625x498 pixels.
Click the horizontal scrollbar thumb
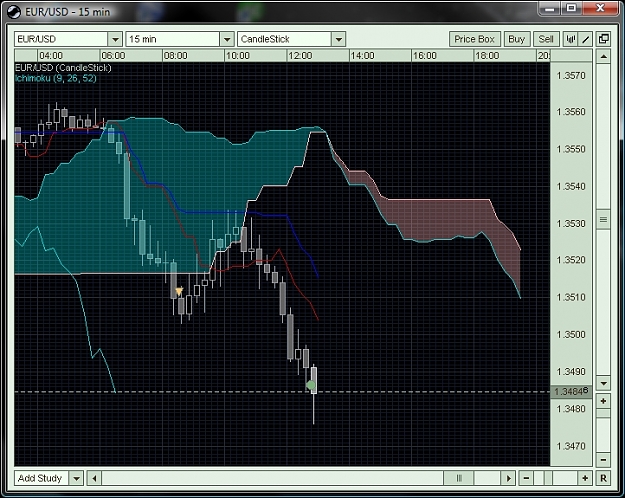(x=459, y=478)
